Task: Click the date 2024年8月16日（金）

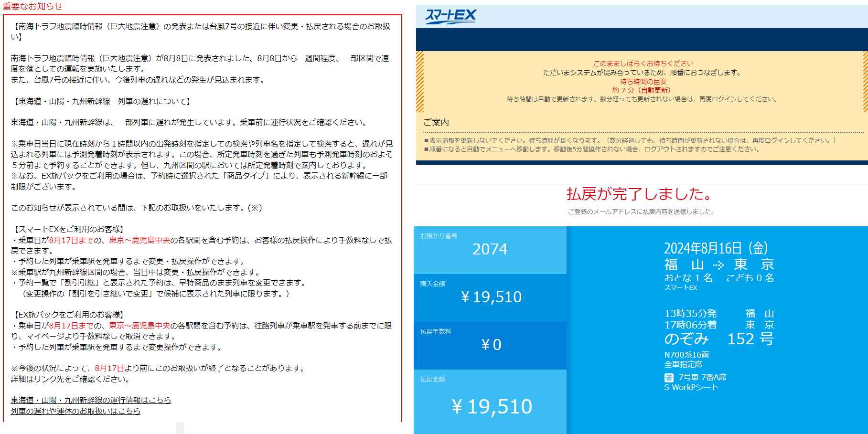Action: [716, 248]
